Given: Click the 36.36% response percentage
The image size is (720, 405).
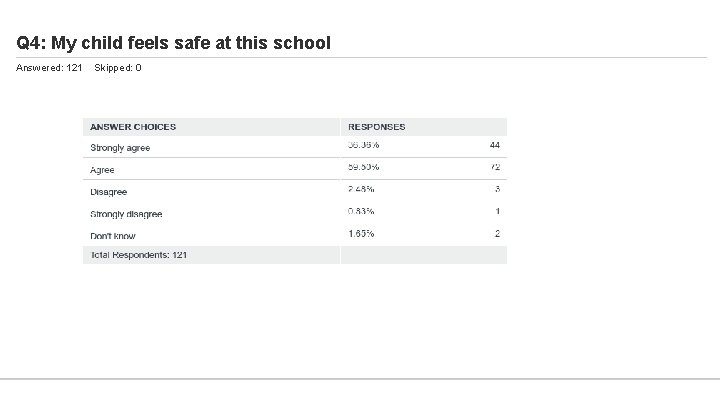Looking at the screenshot, I should point(363,145).
